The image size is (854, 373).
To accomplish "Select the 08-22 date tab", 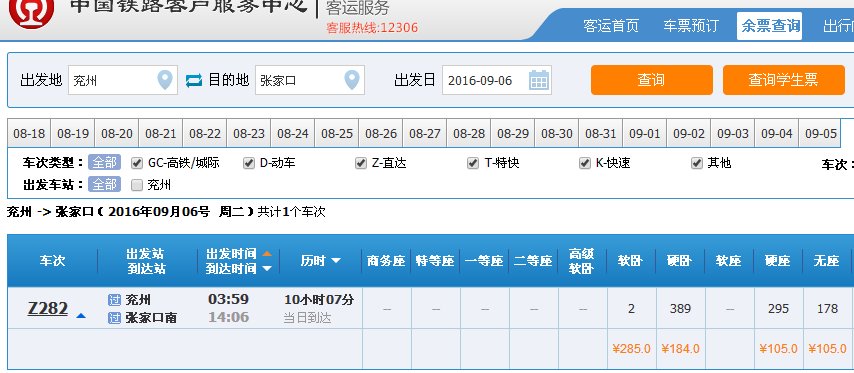I will tap(205, 133).
